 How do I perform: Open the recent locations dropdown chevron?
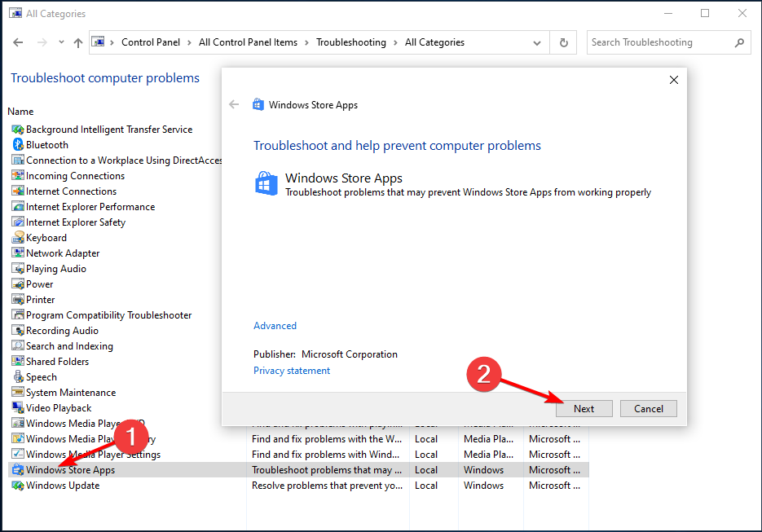(61, 42)
